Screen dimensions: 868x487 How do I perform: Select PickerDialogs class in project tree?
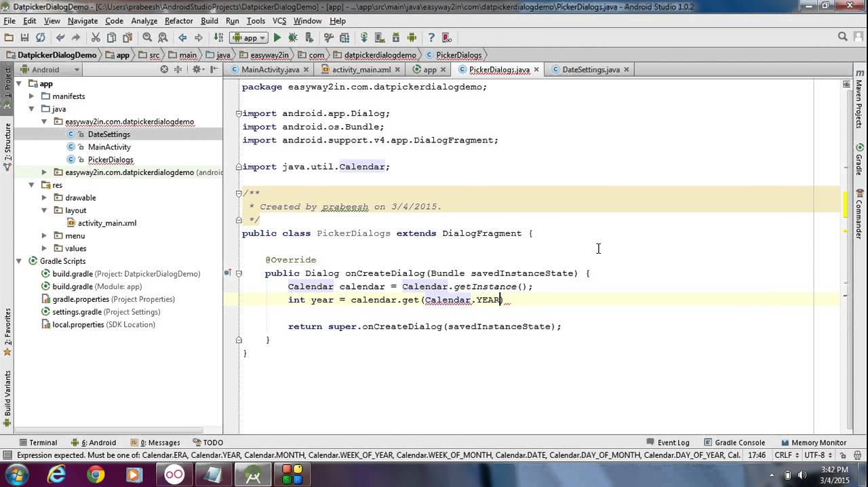click(x=111, y=159)
